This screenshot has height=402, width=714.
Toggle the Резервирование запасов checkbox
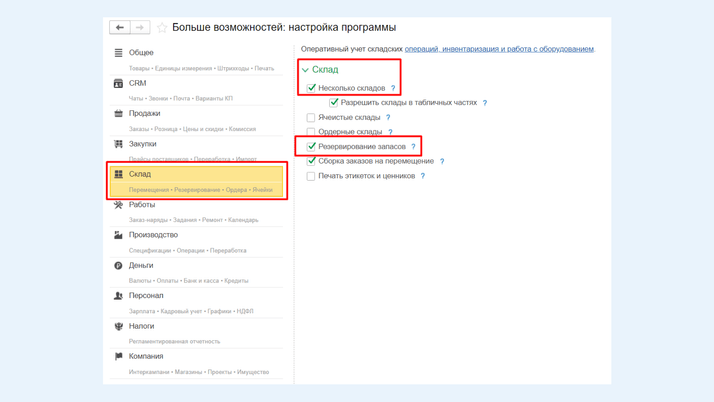[x=311, y=147]
